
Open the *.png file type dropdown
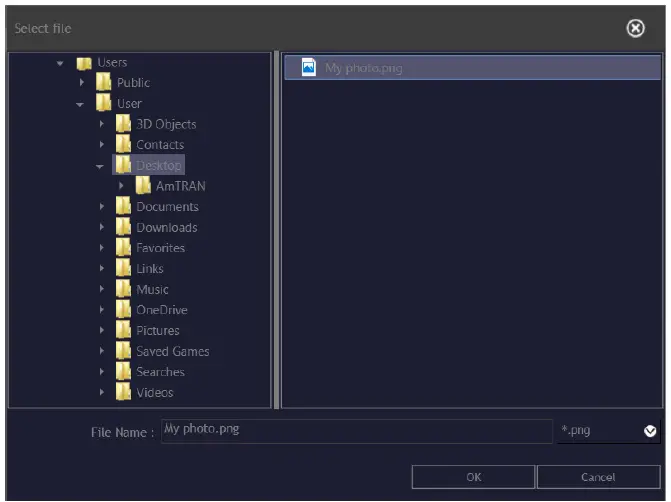click(650, 431)
